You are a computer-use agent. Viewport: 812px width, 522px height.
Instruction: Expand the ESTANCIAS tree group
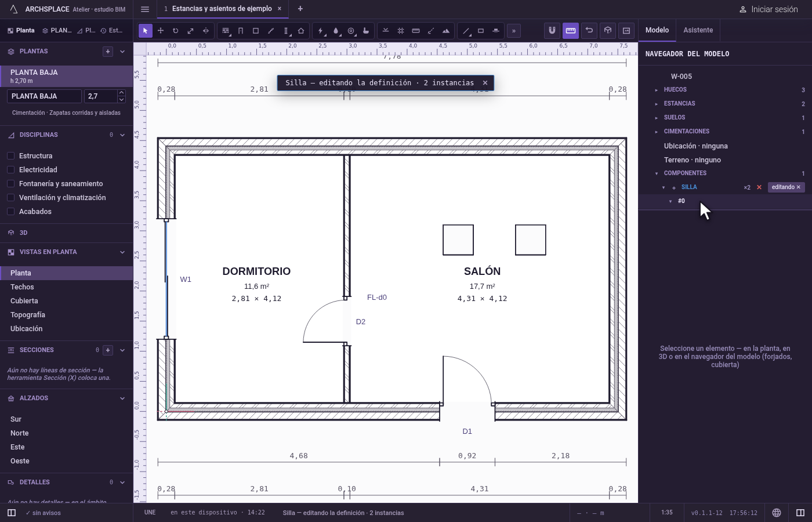click(657, 104)
